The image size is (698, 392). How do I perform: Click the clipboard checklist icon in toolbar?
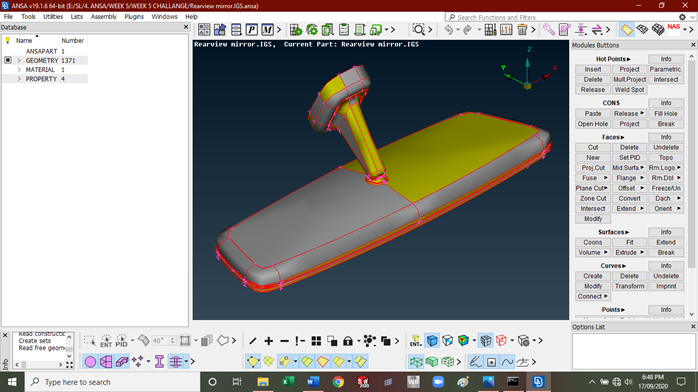pos(344,30)
